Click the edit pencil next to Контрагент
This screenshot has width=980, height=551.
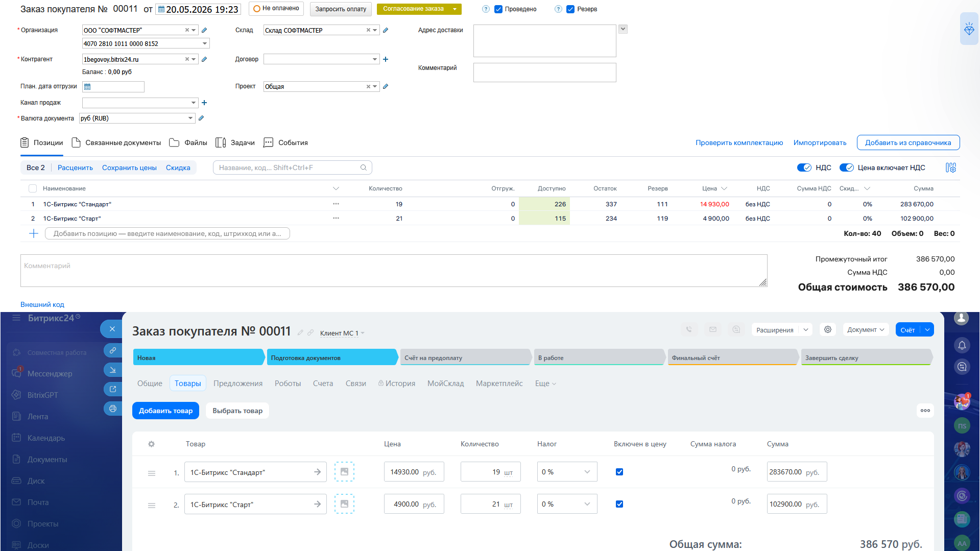[204, 59]
